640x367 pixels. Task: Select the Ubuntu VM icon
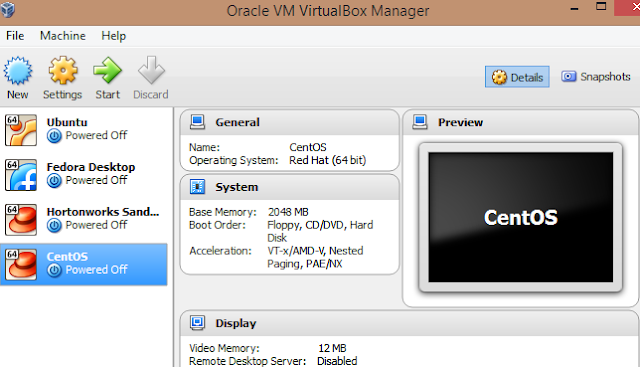(21, 130)
